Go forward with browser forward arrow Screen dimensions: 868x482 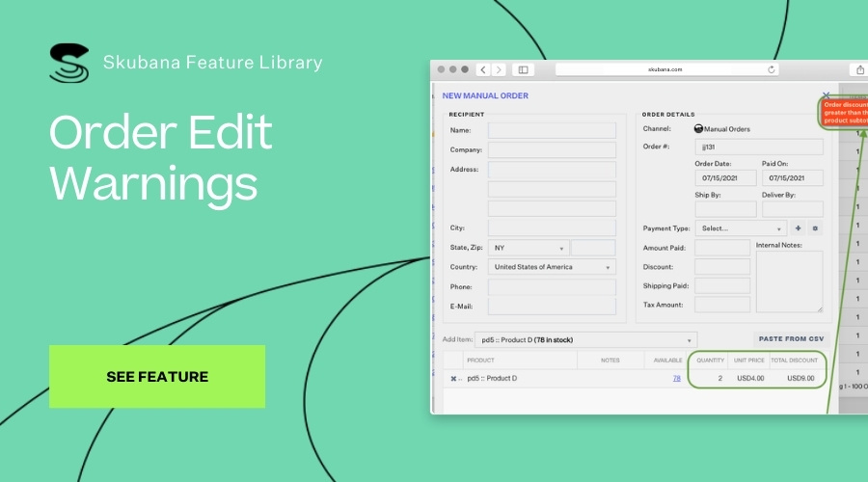tap(499, 69)
